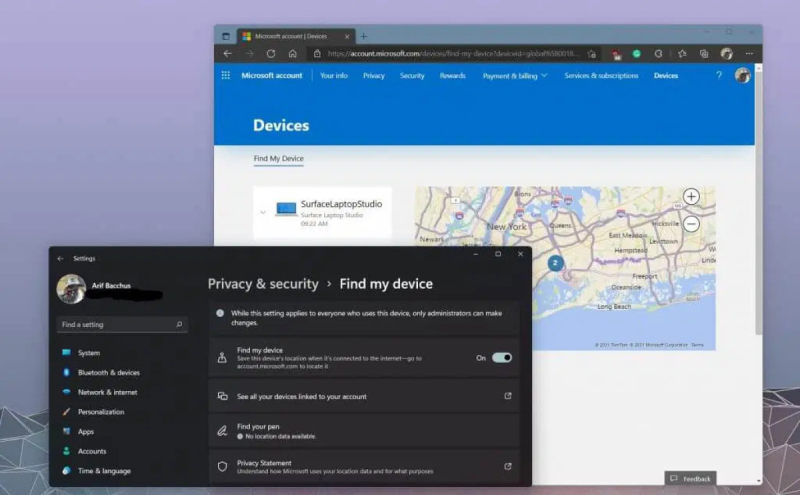Click the Feedback button
The height and width of the screenshot is (495, 800).
point(690,479)
